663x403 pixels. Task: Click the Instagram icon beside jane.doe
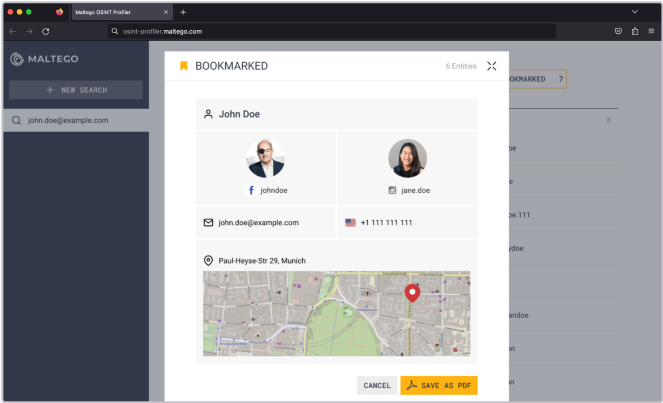pos(392,189)
